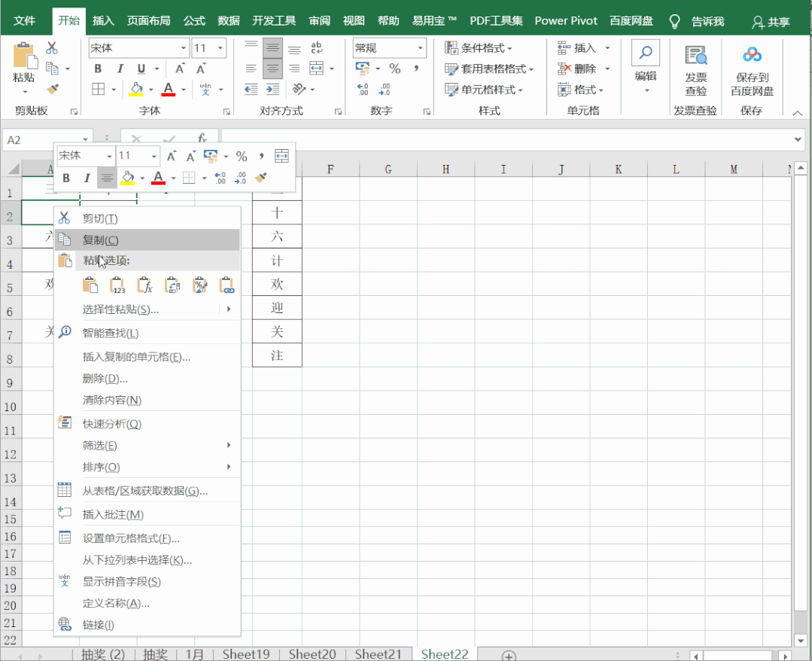The height and width of the screenshot is (661, 812).
Task: Choose Copy (复制) from context menu
Action: (x=147, y=240)
